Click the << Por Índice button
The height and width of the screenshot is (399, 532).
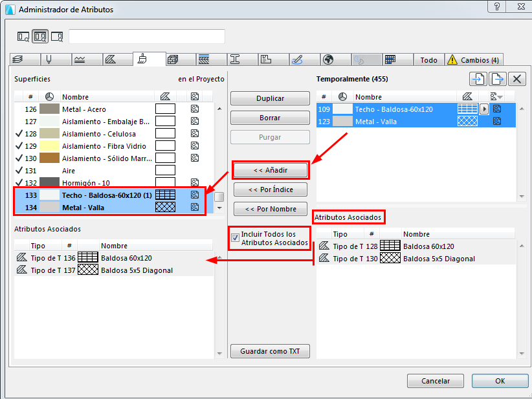click(x=271, y=189)
